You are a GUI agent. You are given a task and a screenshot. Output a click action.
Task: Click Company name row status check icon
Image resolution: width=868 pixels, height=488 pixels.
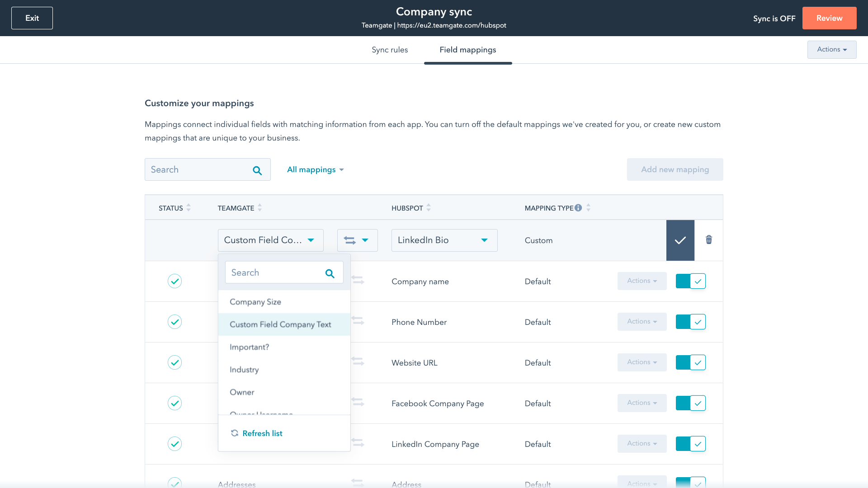click(x=175, y=281)
